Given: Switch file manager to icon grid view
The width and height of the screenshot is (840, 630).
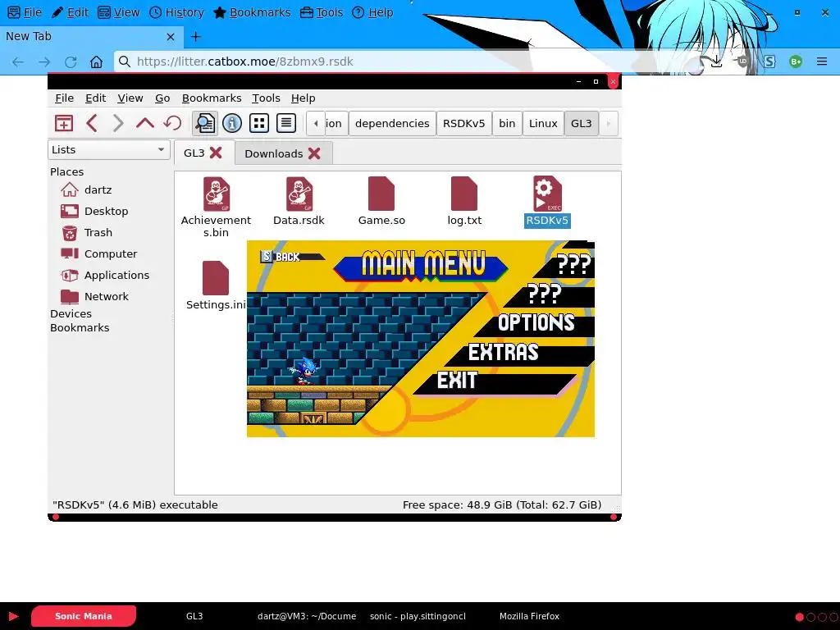Looking at the screenshot, I should (259, 123).
